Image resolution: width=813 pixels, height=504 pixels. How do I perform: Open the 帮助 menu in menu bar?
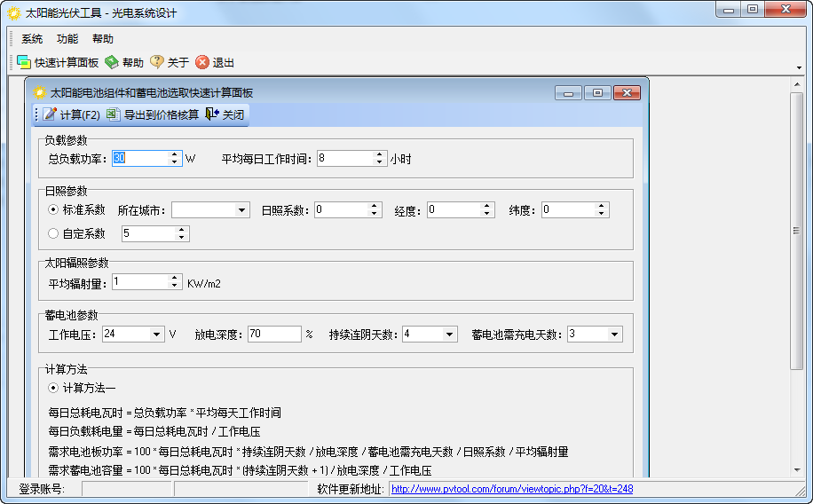coord(103,39)
